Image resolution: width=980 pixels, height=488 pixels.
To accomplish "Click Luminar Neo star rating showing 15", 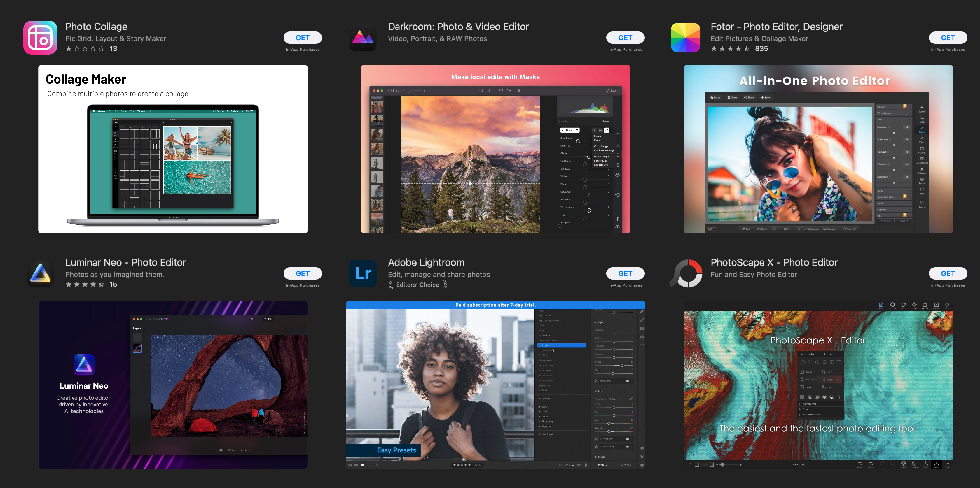I will point(91,284).
